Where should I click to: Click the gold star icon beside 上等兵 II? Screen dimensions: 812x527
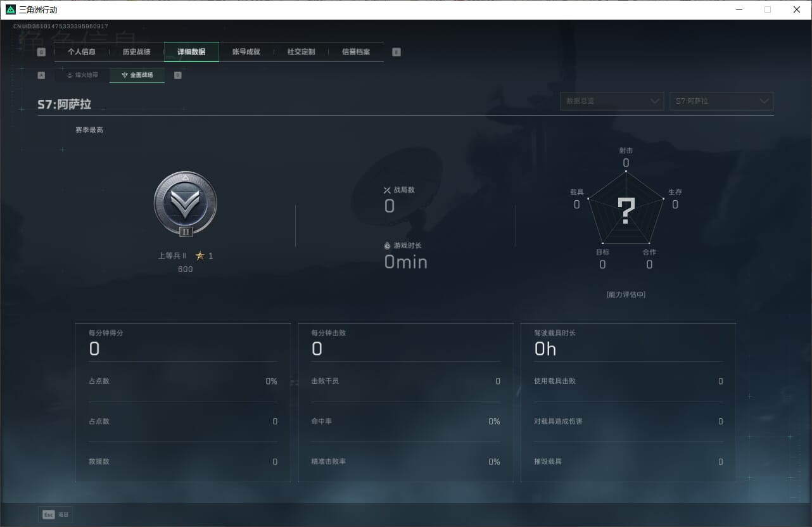(200, 256)
